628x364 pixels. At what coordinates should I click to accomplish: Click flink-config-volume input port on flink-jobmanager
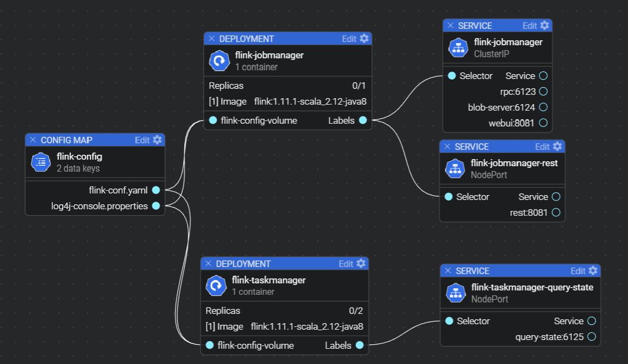click(x=213, y=120)
